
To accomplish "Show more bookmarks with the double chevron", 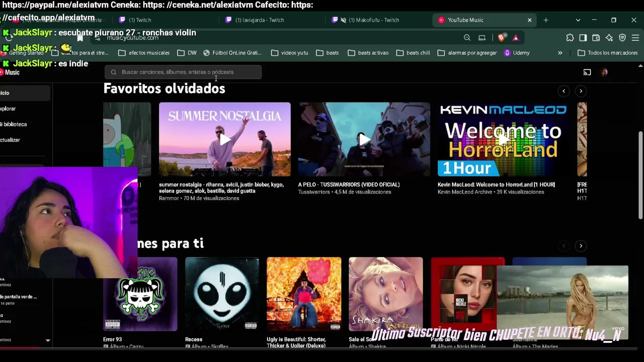I will coord(560,53).
